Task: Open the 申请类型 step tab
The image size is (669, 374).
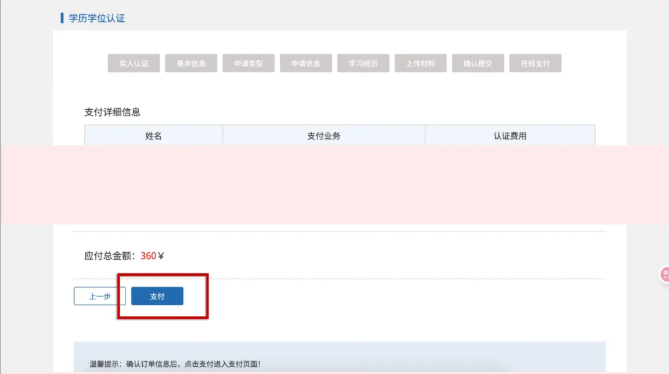Action: coord(248,63)
